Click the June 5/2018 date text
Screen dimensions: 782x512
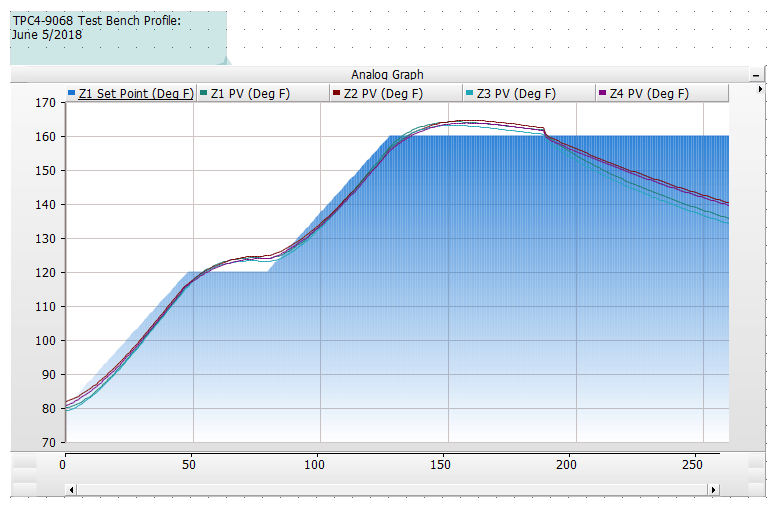47,35
